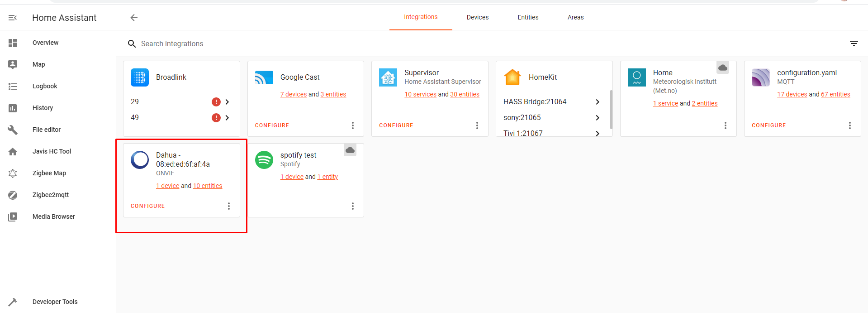
Task: Expand HASS Bridge:21064 chevron
Action: 598,102
